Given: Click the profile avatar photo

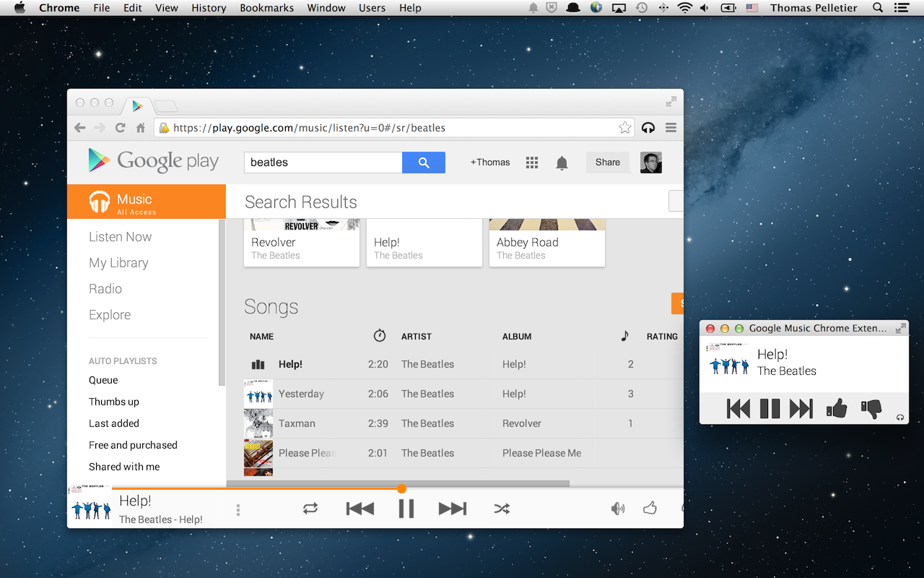Looking at the screenshot, I should click(651, 163).
